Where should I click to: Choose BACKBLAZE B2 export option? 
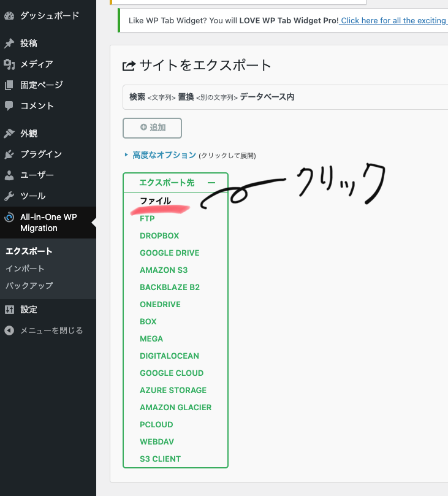[x=170, y=287]
